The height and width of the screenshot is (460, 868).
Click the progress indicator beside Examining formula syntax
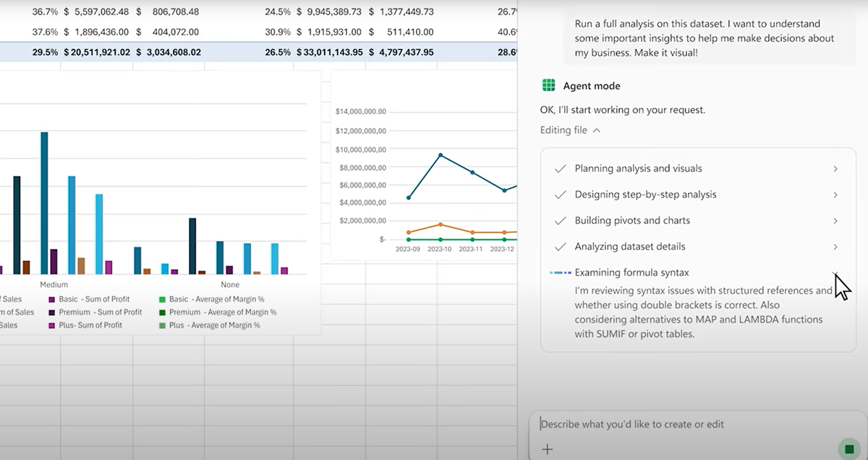point(560,273)
